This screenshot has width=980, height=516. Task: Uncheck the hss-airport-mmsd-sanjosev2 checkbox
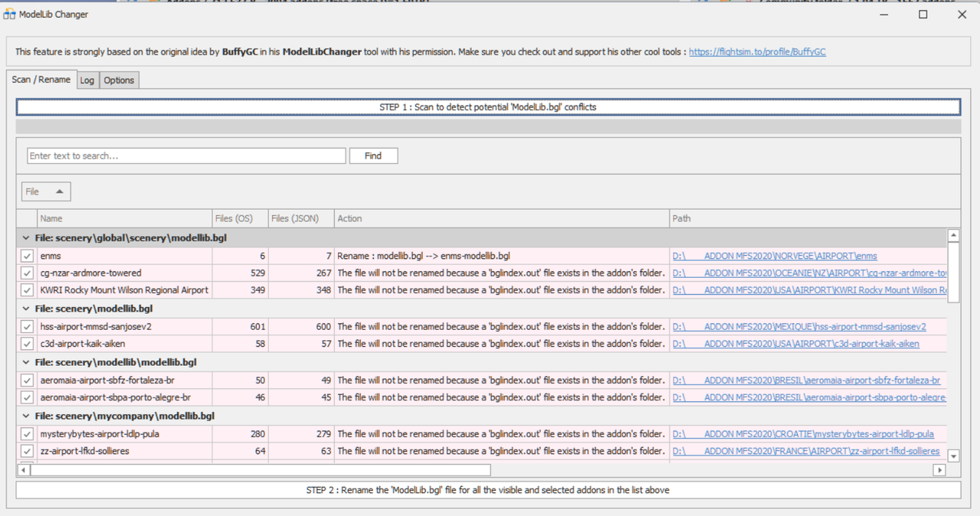(x=27, y=326)
